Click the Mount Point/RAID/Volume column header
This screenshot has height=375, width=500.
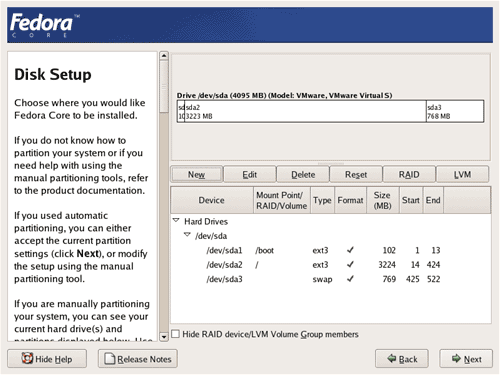point(282,200)
